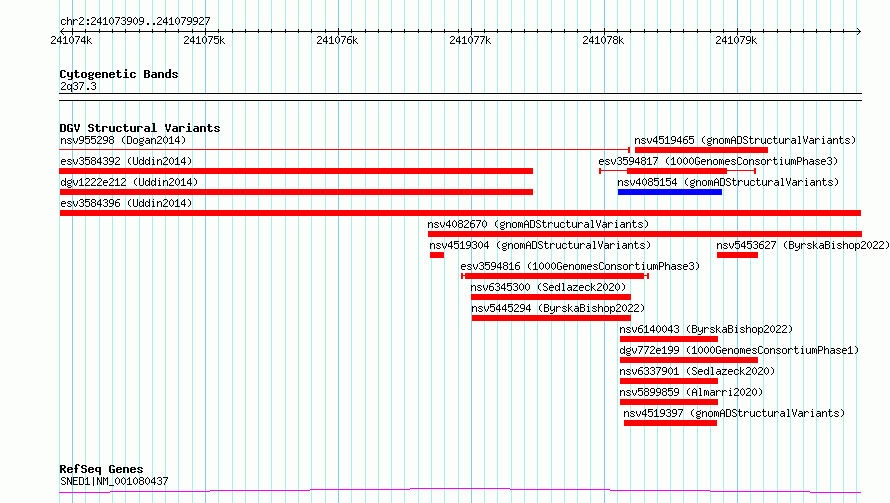Open nsv955298 (Dogan2014) variant label
Viewport: 890px width, 503px height.
coord(123,140)
